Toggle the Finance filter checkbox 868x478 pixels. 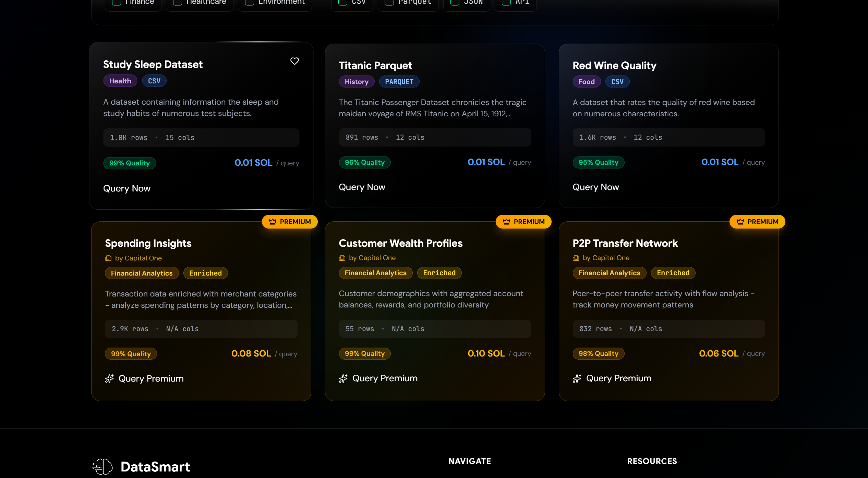(117, 2)
